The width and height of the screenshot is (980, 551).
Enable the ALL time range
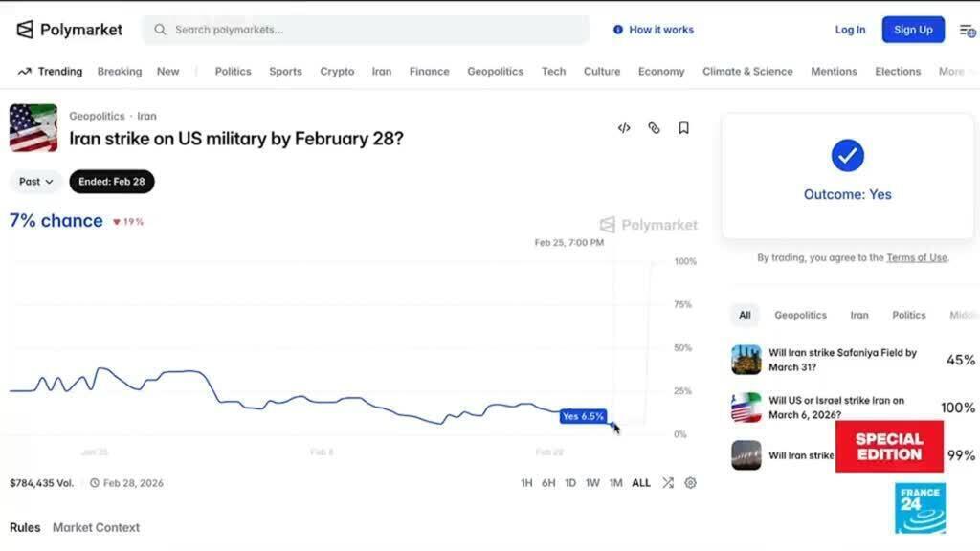pyautogui.click(x=640, y=483)
